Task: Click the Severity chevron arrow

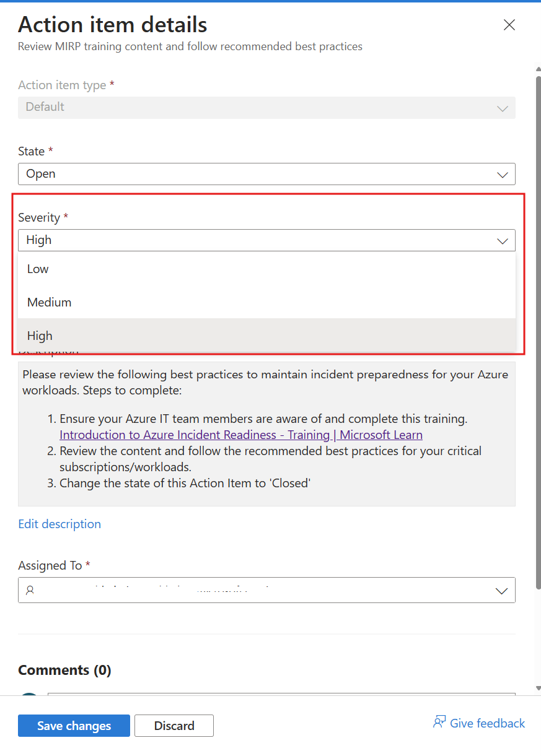Action: [x=503, y=241]
